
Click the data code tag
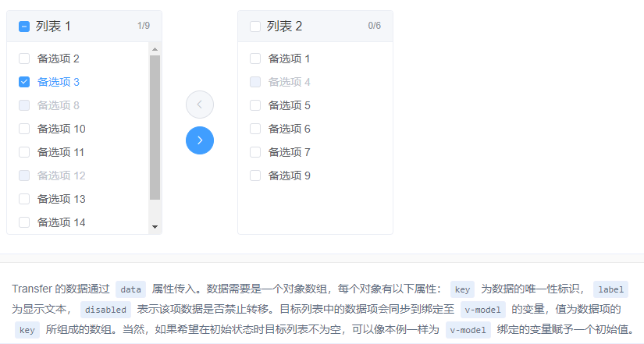[130, 289]
